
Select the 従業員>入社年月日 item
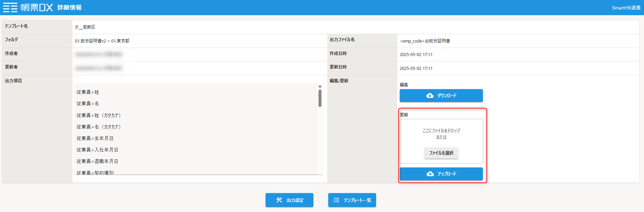coord(97,150)
